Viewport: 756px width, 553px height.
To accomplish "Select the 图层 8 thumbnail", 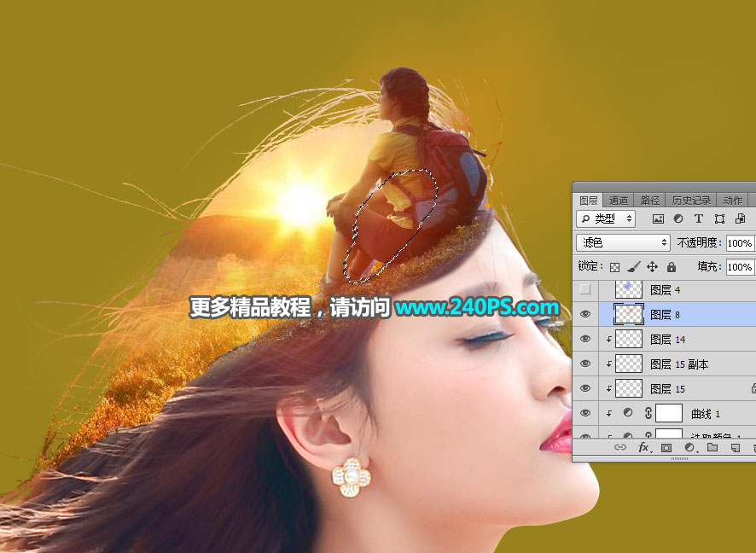I will click(629, 314).
